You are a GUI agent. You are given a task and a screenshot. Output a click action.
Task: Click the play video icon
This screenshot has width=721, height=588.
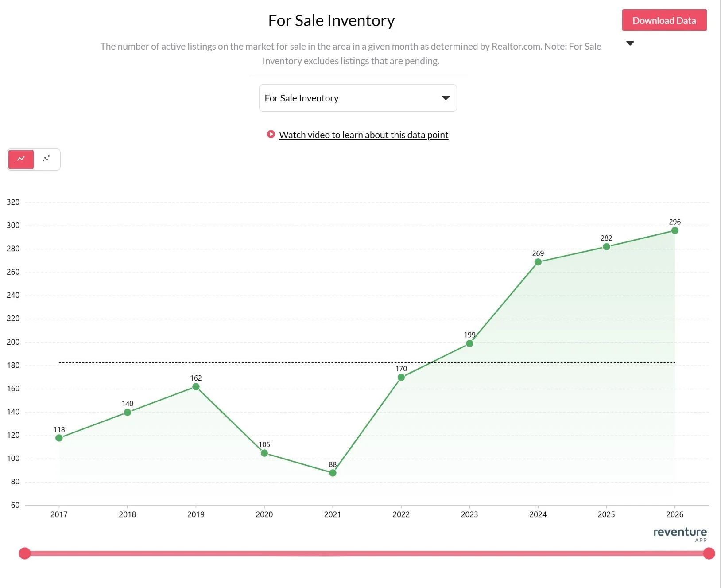point(271,134)
